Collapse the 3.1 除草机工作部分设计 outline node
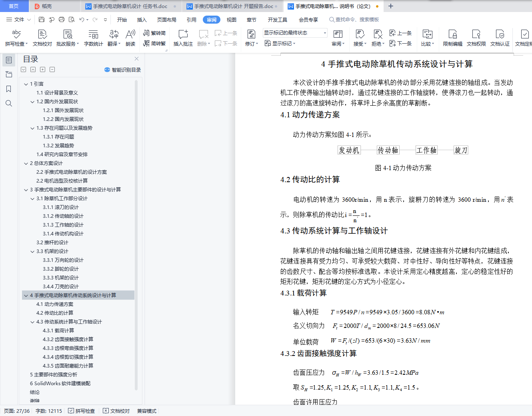Image resolution: width=532 pixels, height=416 pixels. (32, 199)
